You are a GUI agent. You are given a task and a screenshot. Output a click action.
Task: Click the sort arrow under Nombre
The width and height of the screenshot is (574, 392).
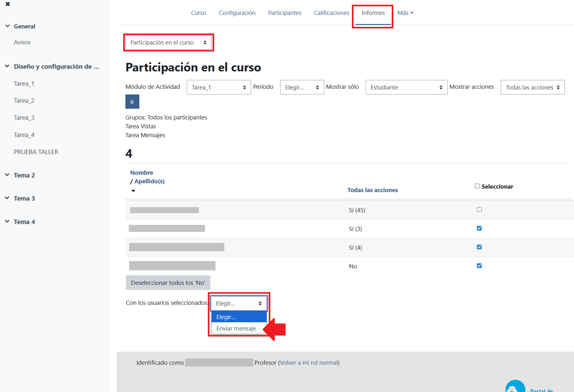[x=133, y=191]
